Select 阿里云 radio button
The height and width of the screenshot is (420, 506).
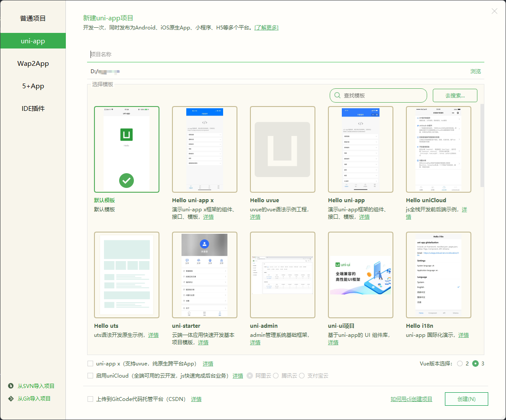click(250, 375)
